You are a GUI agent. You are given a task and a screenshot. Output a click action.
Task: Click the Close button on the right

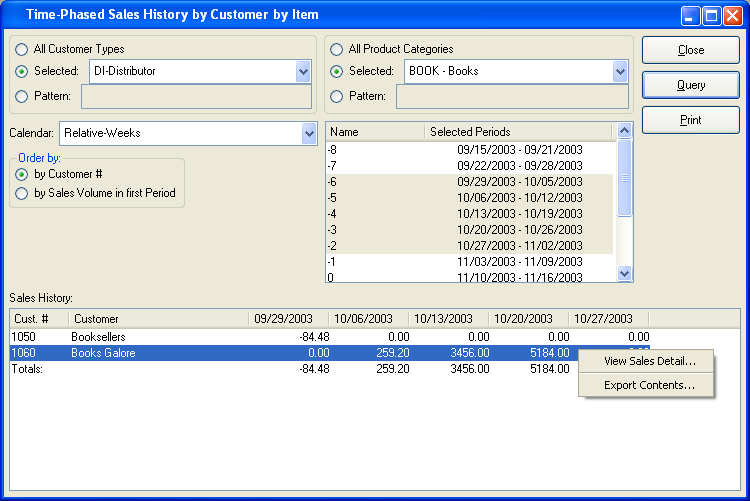tap(690, 50)
